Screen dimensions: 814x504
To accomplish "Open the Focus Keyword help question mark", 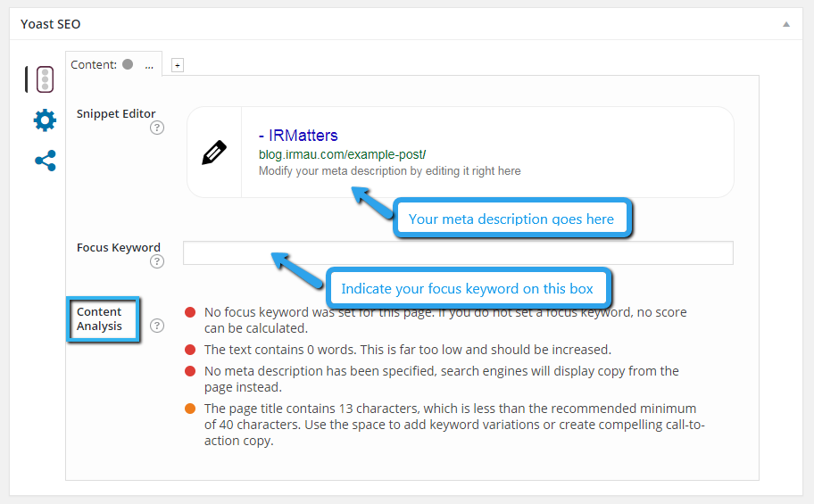I will click(x=157, y=261).
